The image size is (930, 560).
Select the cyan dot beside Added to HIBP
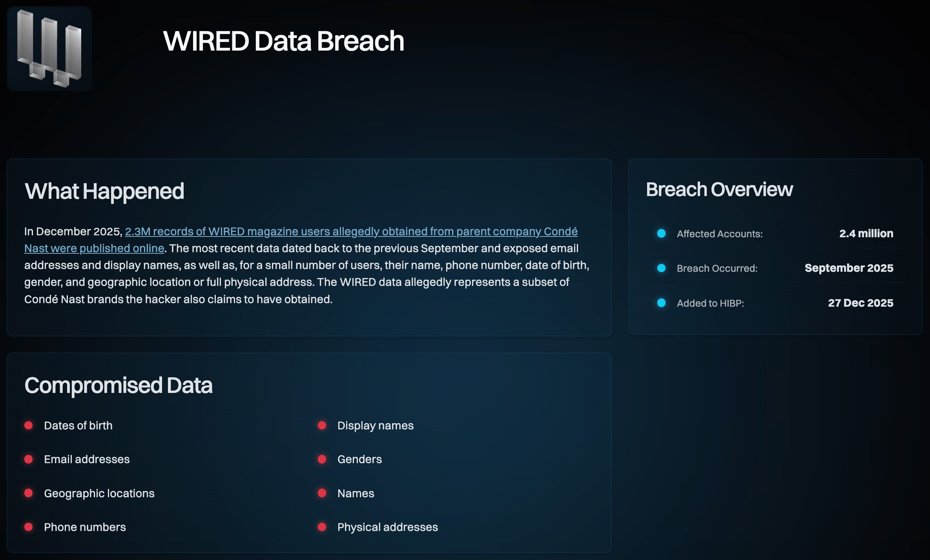[662, 303]
